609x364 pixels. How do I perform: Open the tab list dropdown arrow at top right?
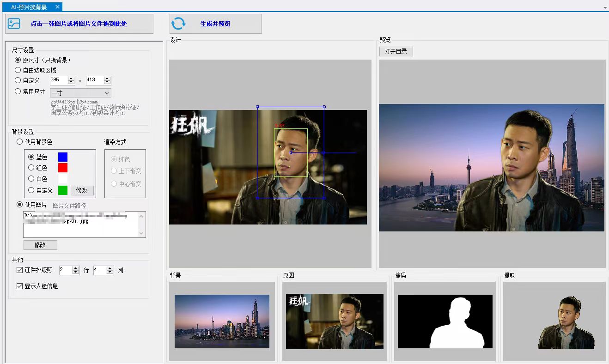click(605, 8)
